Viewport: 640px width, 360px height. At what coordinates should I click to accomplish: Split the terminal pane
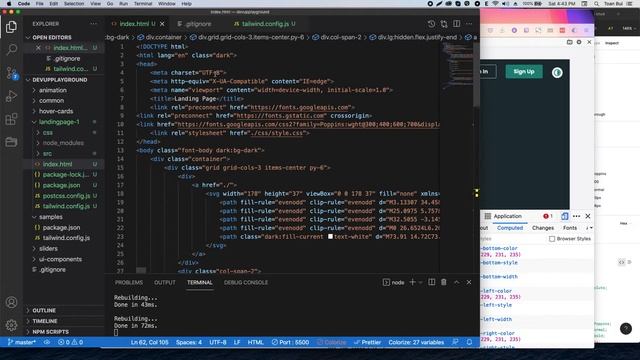pyautogui.click(x=431, y=282)
